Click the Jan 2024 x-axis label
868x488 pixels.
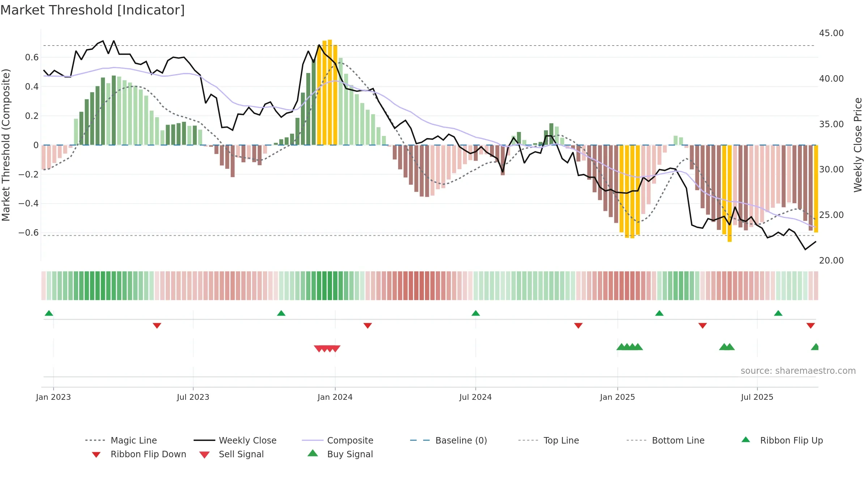coord(335,397)
